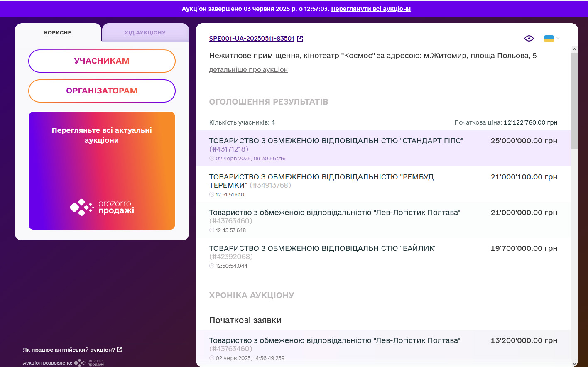
Task: Click the external link icon beside auction ID
Action: click(300, 39)
